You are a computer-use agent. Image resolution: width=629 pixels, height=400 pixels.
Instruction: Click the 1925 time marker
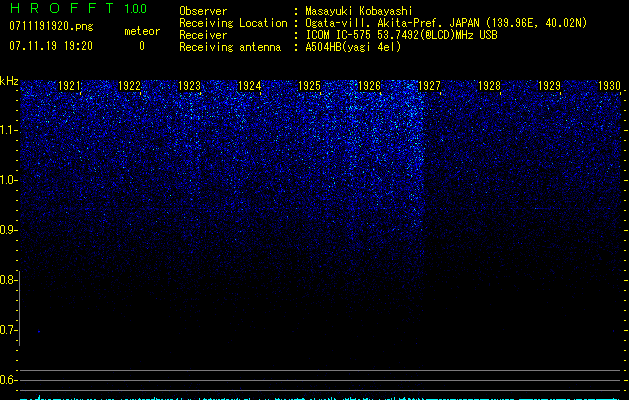click(x=309, y=86)
